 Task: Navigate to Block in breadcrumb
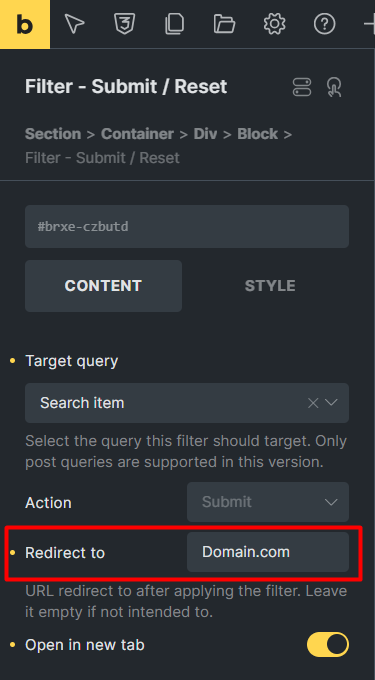pos(258,134)
